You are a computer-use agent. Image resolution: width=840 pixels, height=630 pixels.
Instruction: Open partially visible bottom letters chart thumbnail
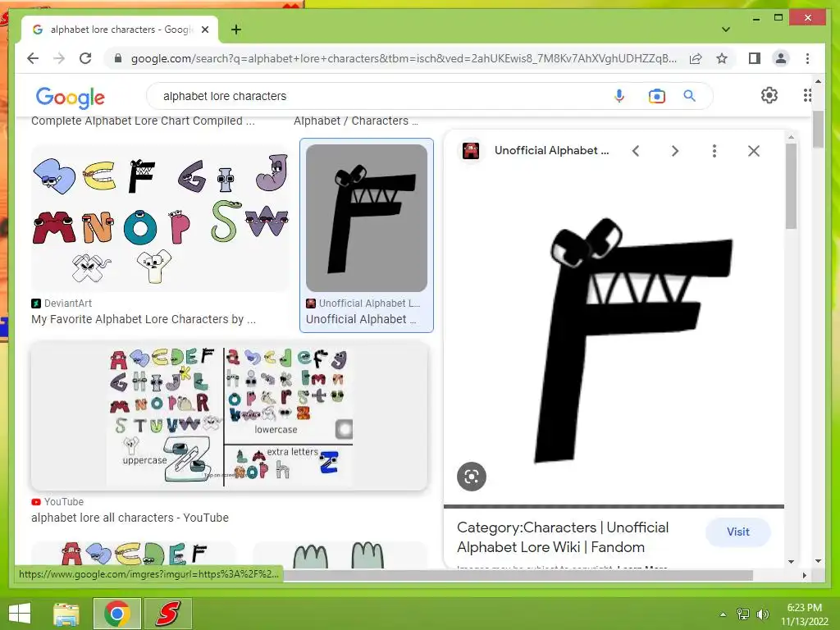[x=134, y=555]
